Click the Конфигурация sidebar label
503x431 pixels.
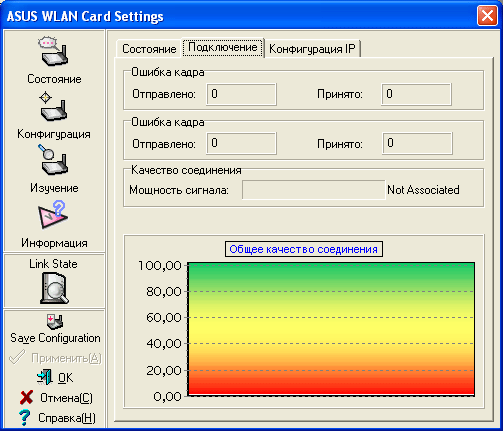(x=54, y=134)
